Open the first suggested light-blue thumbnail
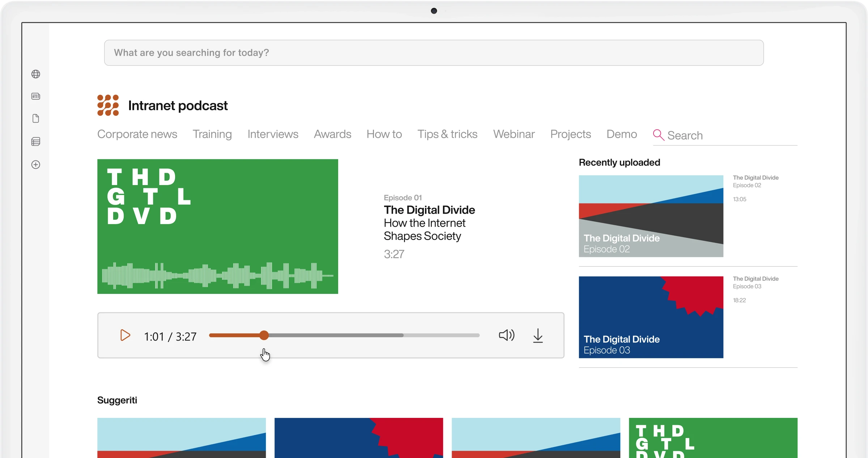This screenshot has height=458, width=868. point(182,438)
